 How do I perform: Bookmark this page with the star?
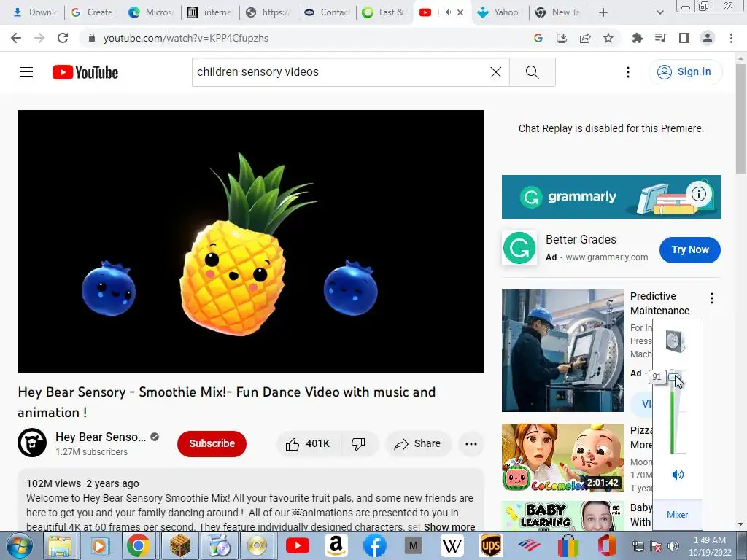(x=608, y=38)
